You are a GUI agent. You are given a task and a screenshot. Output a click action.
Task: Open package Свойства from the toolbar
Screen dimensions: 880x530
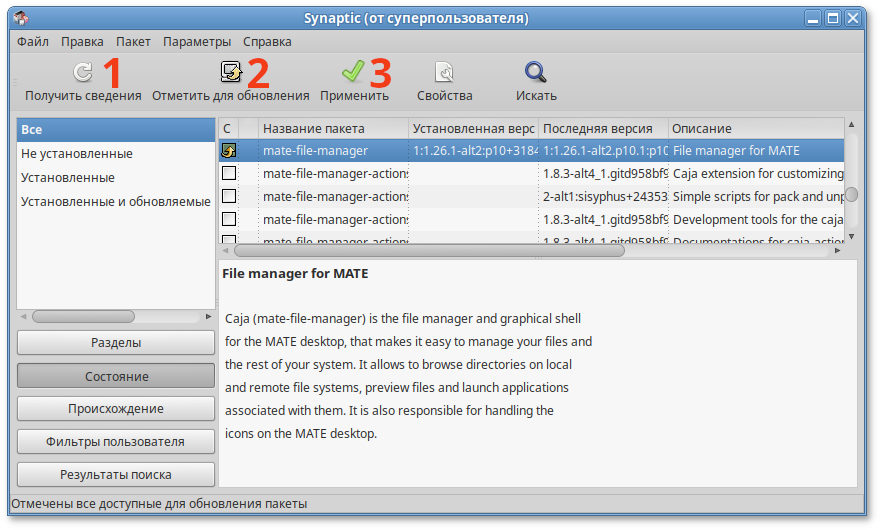[444, 72]
